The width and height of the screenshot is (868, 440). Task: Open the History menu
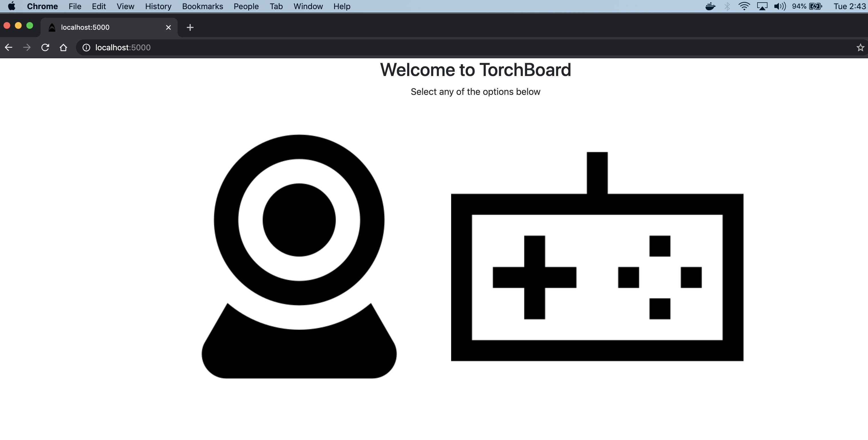(x=158, y=6)
